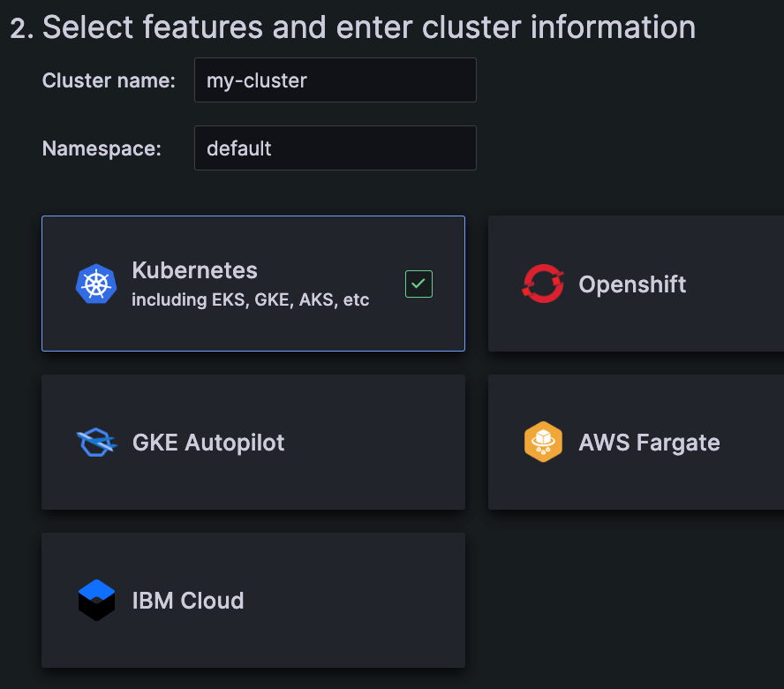The height and width of the screenshot is (689, 784).
Task: Click the IBM Cloud cube icon
Action: click(96, 600)
